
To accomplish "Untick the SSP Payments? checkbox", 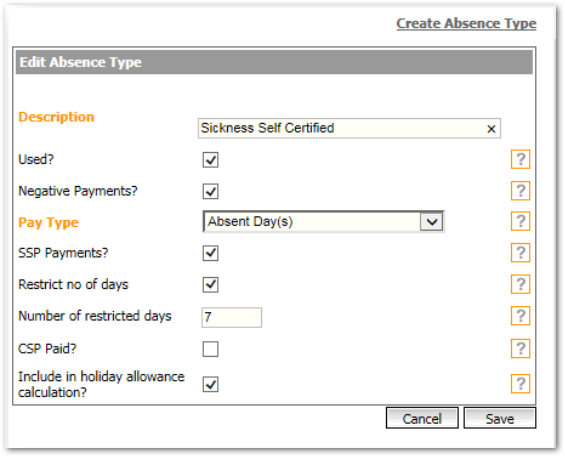I will [210, 253].
